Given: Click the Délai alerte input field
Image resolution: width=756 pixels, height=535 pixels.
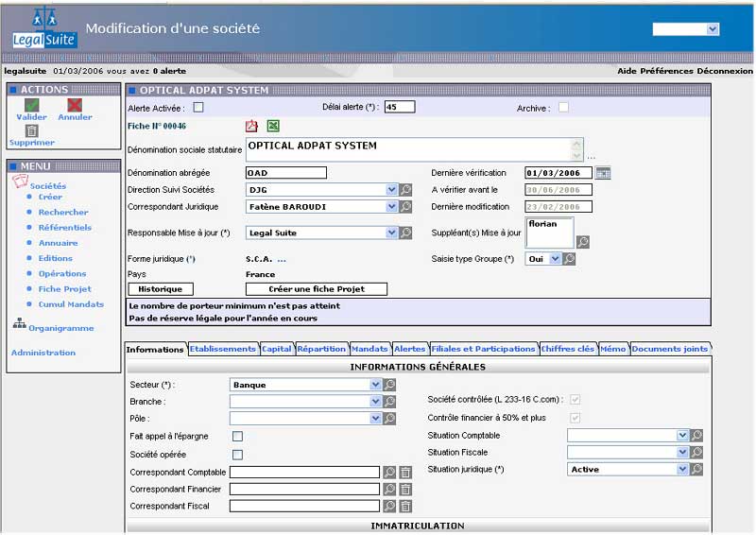Looking at the screenshot, I should click(400, 107).
